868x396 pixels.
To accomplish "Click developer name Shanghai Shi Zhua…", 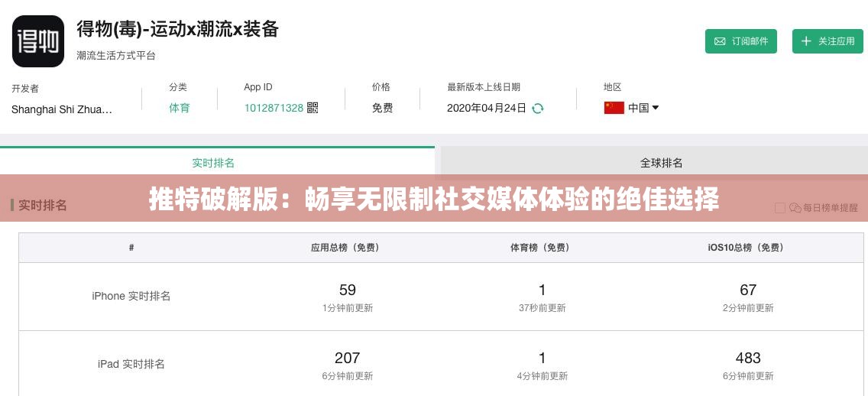I will 62,109.
